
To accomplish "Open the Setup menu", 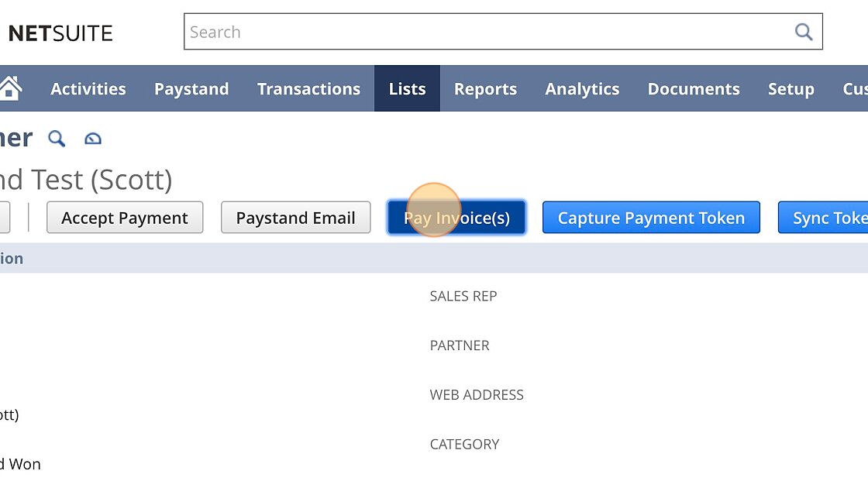I will [x=791, y=88].
